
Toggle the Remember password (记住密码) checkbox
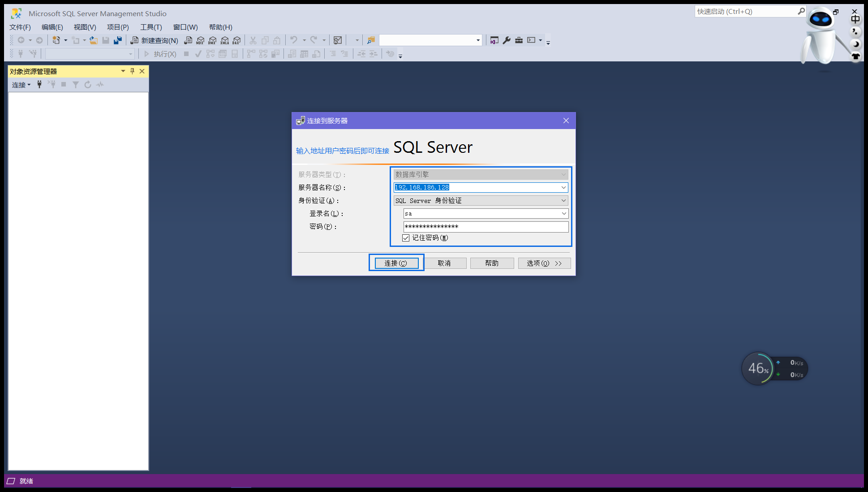[406, 238]
